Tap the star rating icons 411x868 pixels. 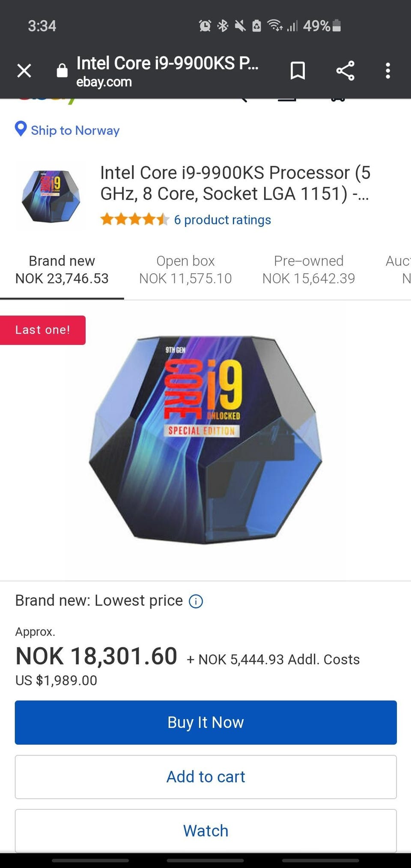pos(135,220)
